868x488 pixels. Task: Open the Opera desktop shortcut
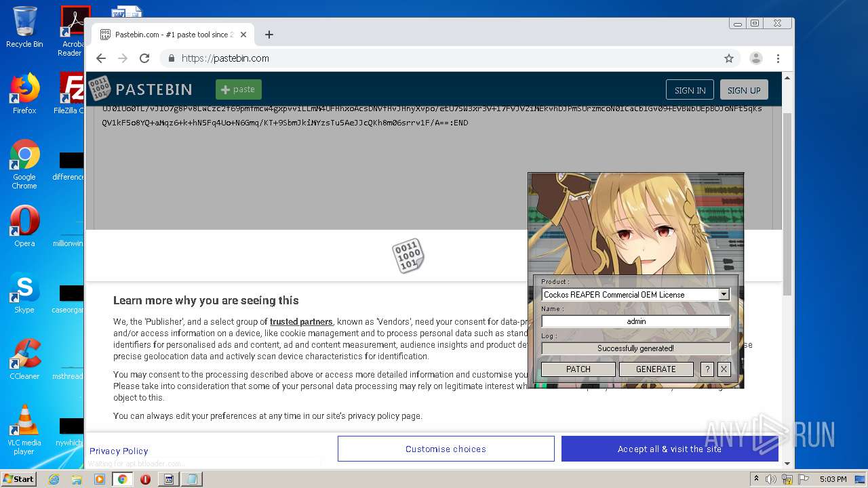[x=24, y=226]
